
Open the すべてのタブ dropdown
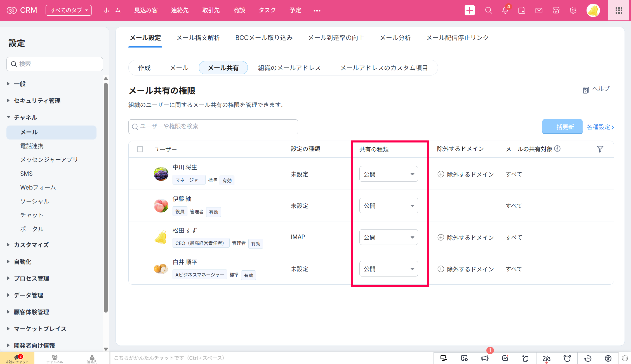point(69,10)
